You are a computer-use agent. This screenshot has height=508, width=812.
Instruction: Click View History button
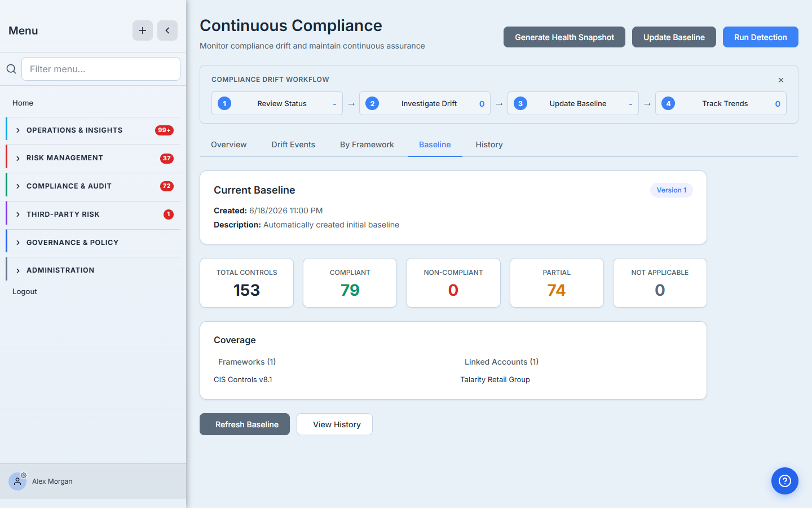(335, 424)
